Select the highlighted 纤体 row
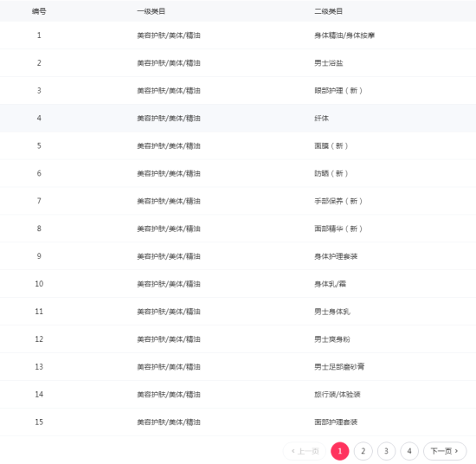 point(238,118)
